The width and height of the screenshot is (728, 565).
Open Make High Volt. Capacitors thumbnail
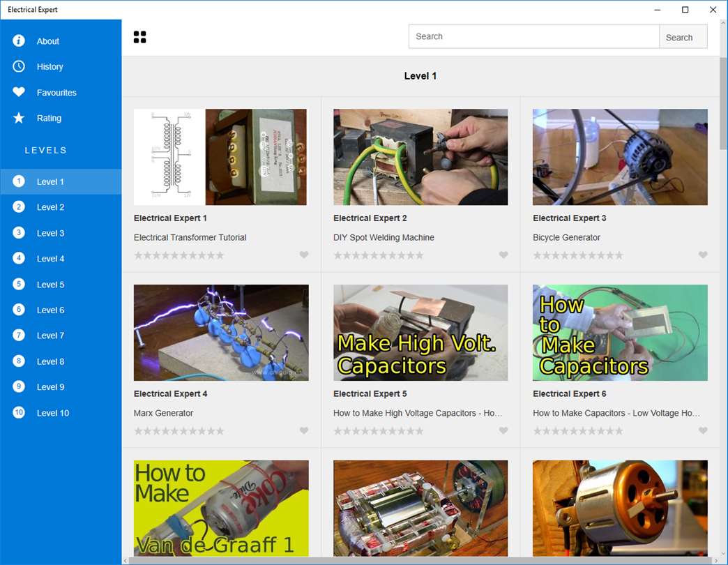pos(420,333)
